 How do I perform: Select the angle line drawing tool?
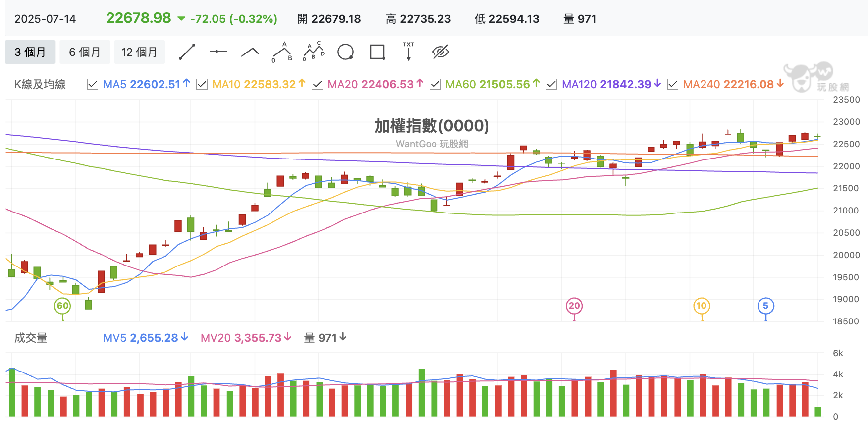point(250,52)
